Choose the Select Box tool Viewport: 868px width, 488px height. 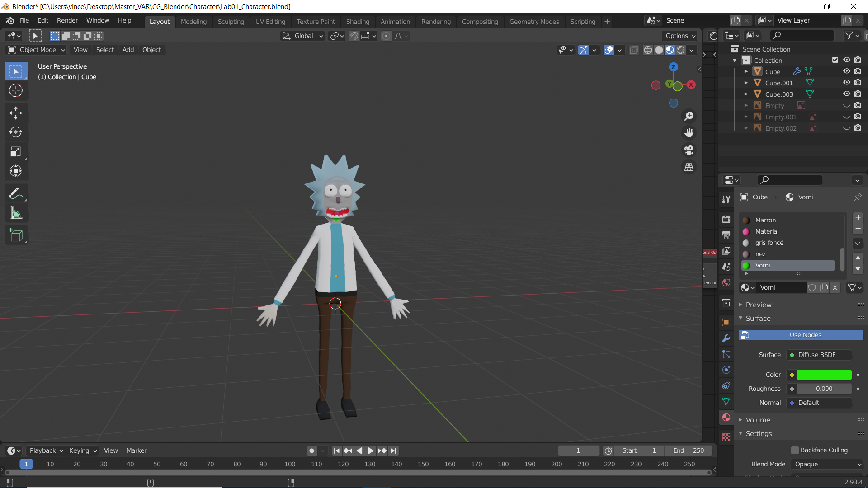click(x=16, y=71)
